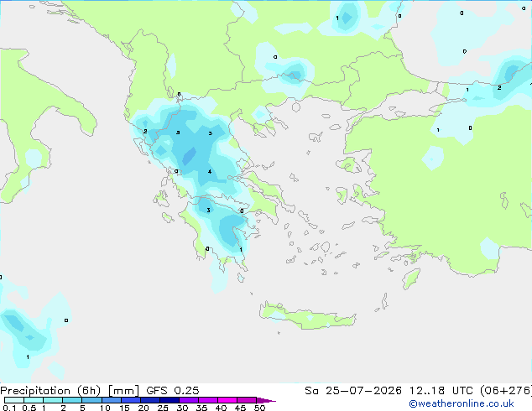This screenshot has height=411, width=532.
Task: Click the 45–50 mm legend swatch
Action: pyautogui.click(x=247, y=400)
